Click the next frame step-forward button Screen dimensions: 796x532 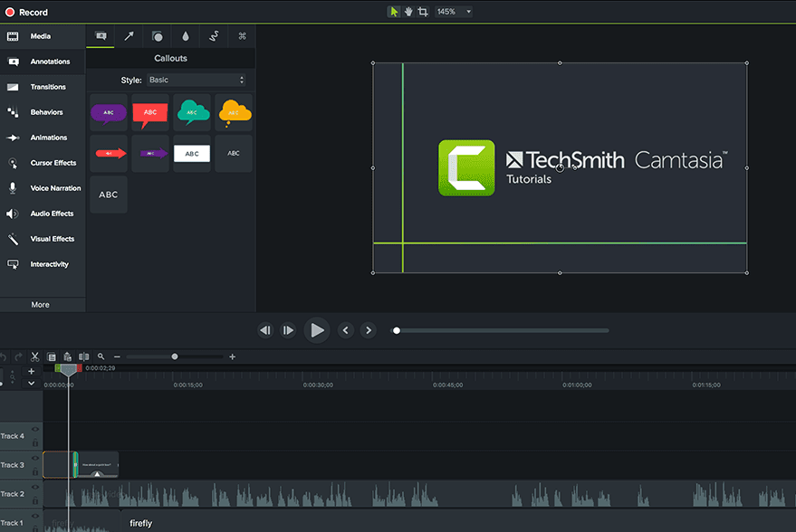[x=288, y=330]
